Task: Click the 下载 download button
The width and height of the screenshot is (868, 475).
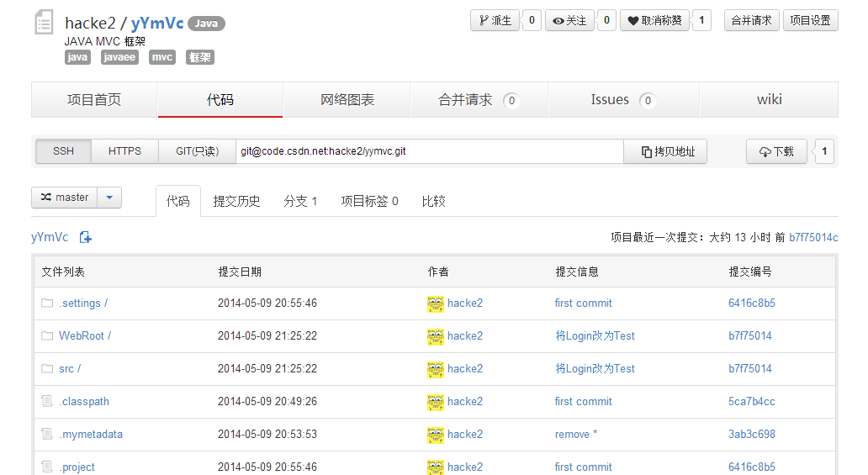Action: [x=776, y=151]
